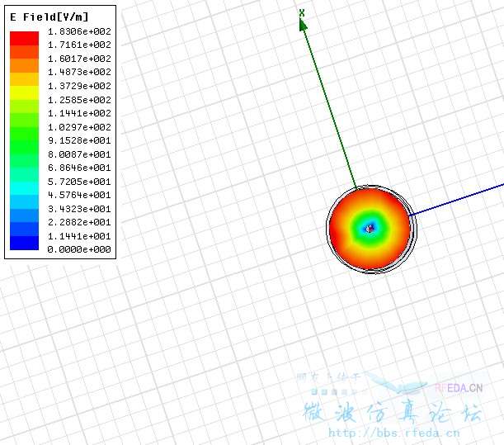Click legend value 8.0087e+001
This screenshot has height=445, width=504.
[79, 154]
